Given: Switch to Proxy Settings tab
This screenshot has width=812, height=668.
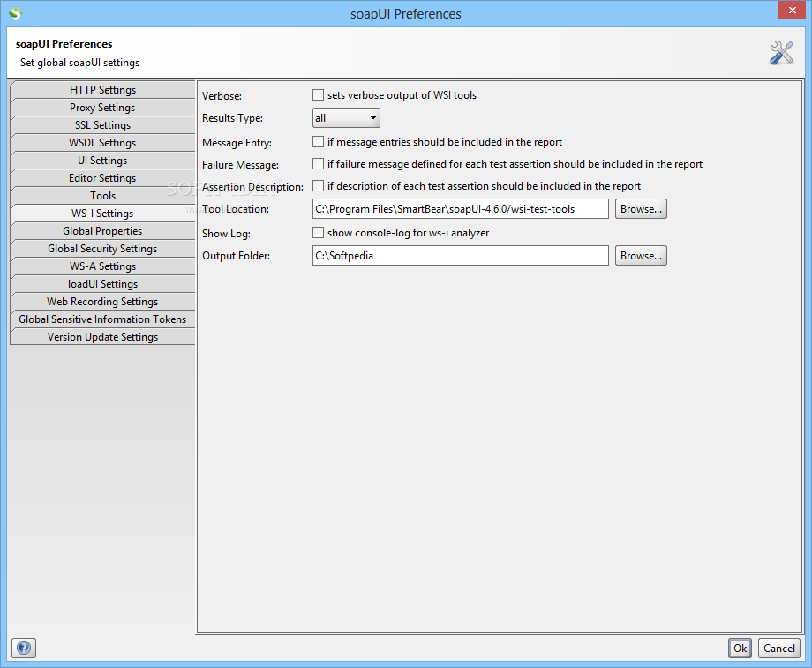Looking at the screenshot, I should (x=102, y=107).
